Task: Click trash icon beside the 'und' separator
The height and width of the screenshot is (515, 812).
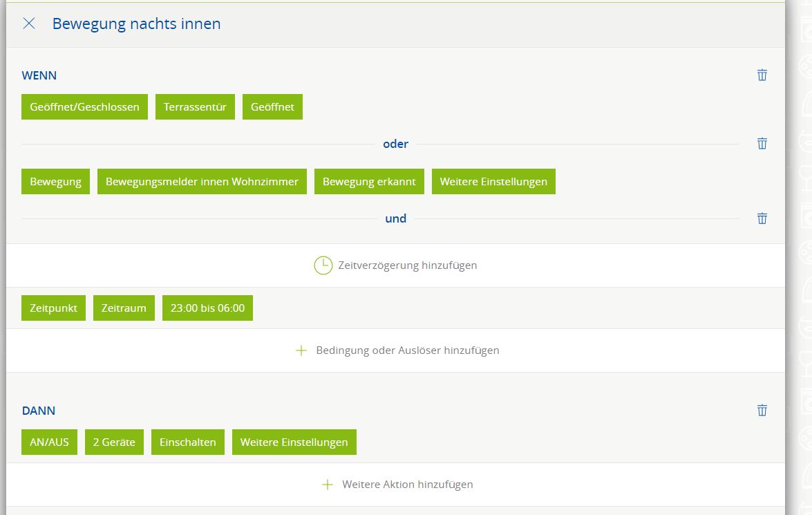Action: pos(762,218)
